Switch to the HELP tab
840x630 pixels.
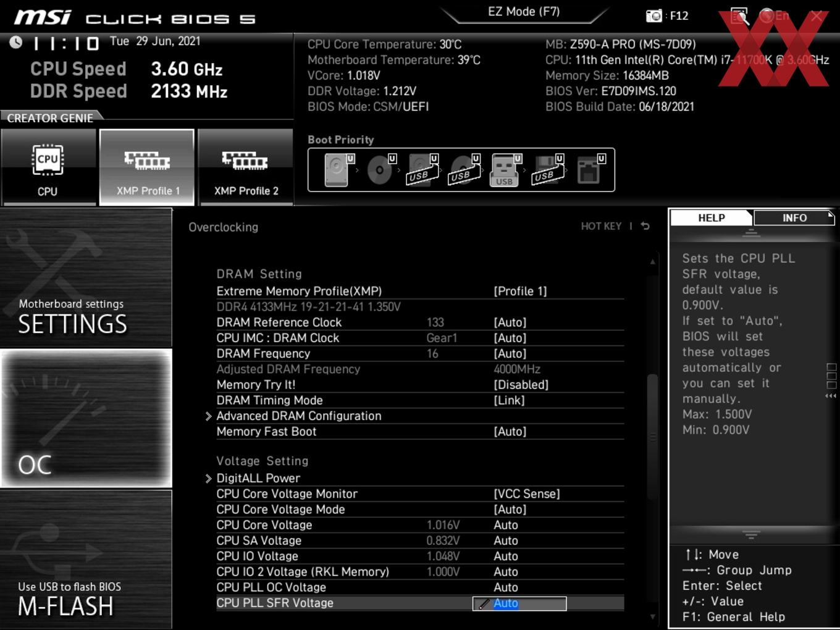click(712, 218)
